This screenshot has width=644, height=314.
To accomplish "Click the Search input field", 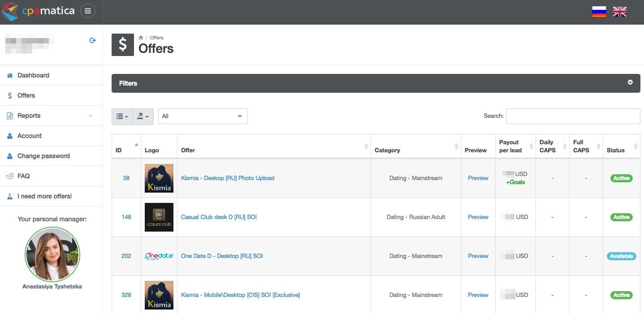I will point(573,116).
